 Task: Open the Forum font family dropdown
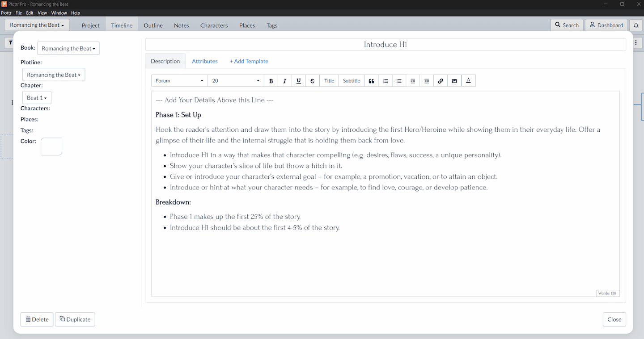[179, 81]
